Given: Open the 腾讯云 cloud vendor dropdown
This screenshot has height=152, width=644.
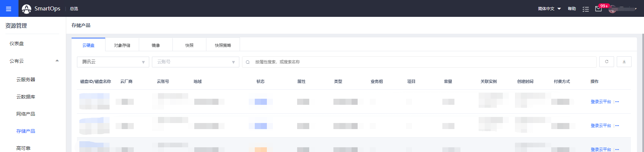Looking at the screenshot, I should tap(113, 62).
